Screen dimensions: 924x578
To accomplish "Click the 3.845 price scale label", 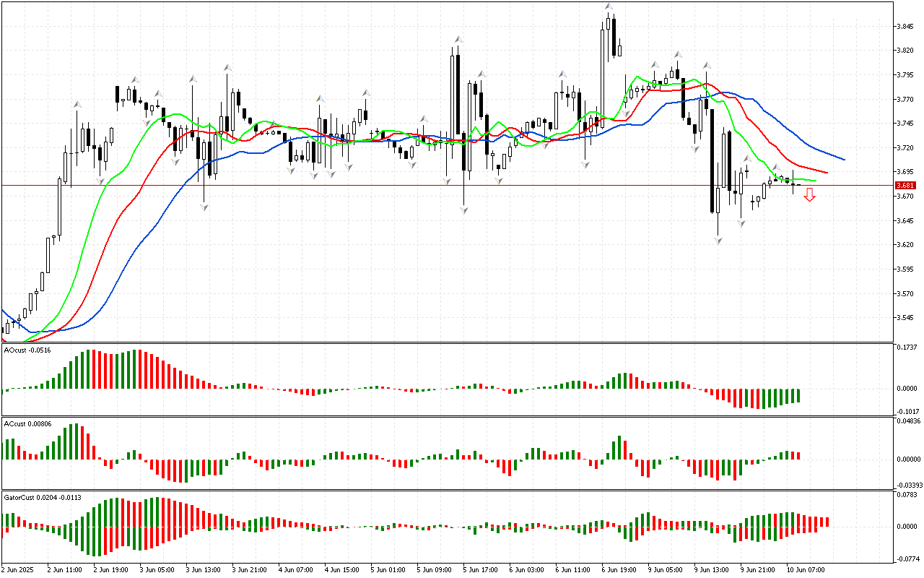I will pos(905,27).
